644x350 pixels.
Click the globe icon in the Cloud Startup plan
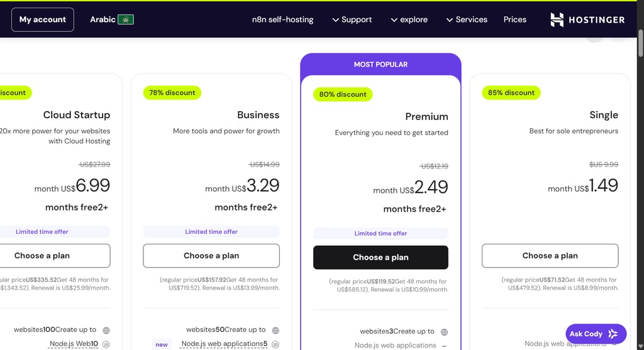point(106,330)
